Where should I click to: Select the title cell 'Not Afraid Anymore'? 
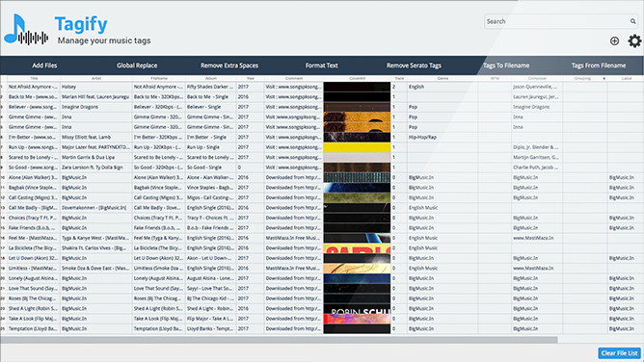click(33, 87)
